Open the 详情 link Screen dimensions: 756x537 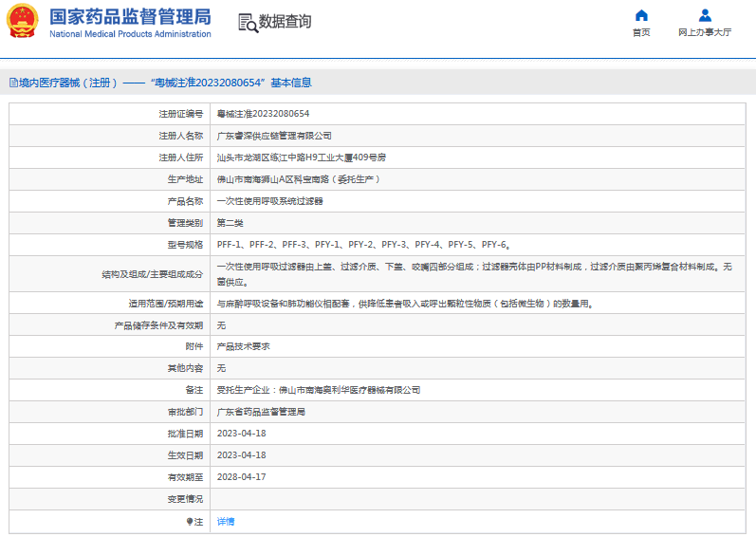226,522
